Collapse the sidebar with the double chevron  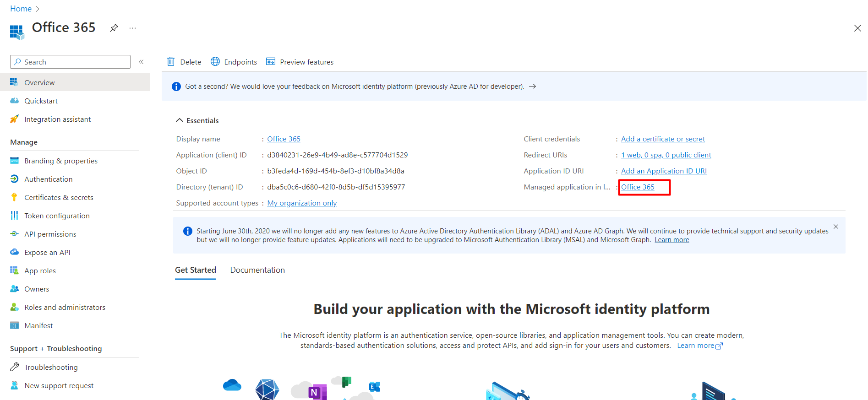click(x=142, y=62)
